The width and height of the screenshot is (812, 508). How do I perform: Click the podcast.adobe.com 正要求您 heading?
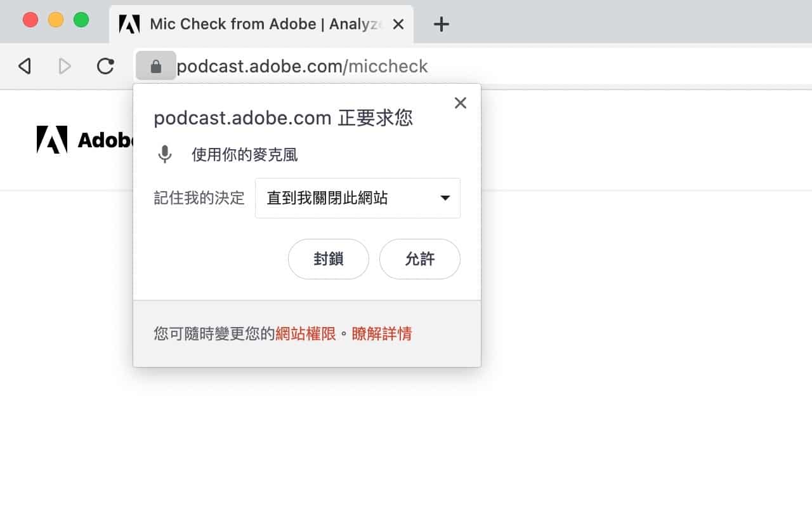[284, 117]
